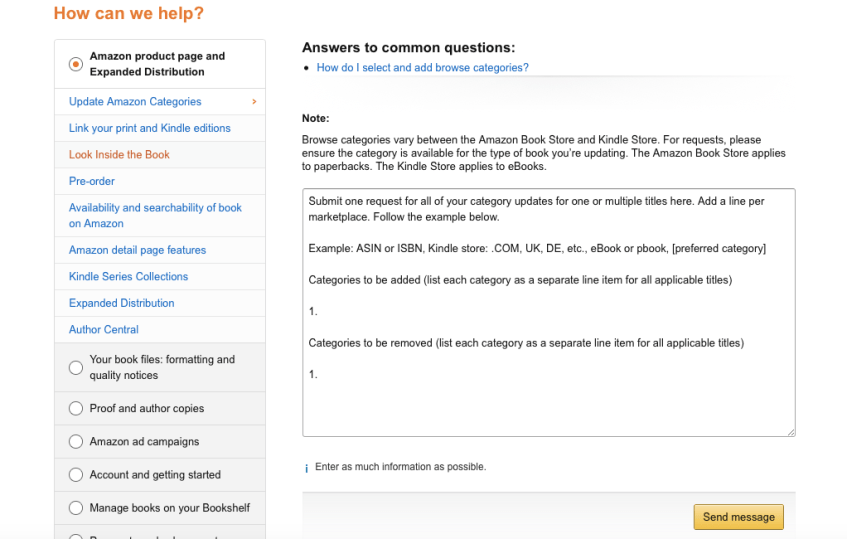The width and height of the screenshot is (847, 539).
Task: Click inside the category request text area
Action: pyautogui.click(x=548, y=400)
